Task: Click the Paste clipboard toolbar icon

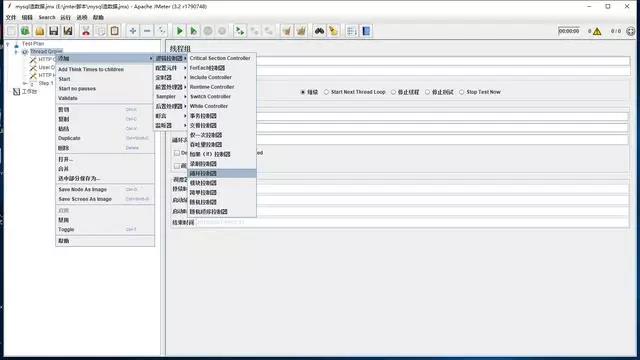Action: (x=115, y=31)
